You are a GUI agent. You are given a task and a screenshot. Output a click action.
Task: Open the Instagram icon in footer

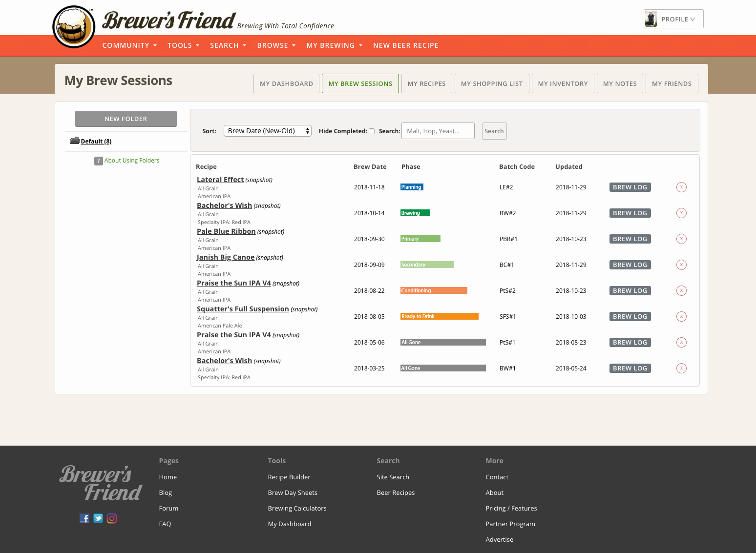pos(112,518)
